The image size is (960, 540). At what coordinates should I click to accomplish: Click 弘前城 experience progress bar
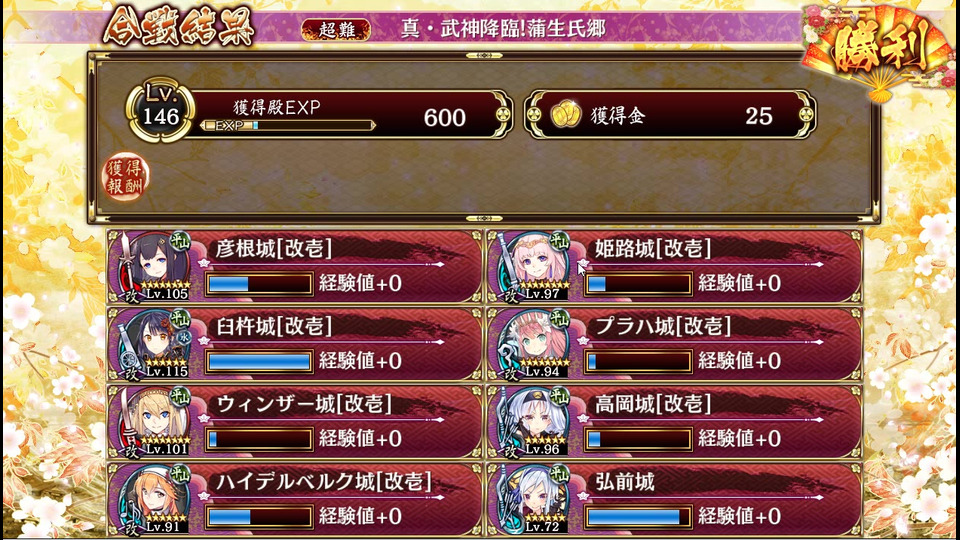(x=639, y=517)
